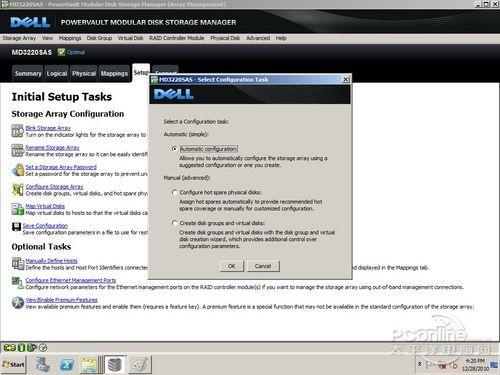Select Automatic configuration radio button
The width and height of the screenshot is (500, 375).
pos(174,149)
